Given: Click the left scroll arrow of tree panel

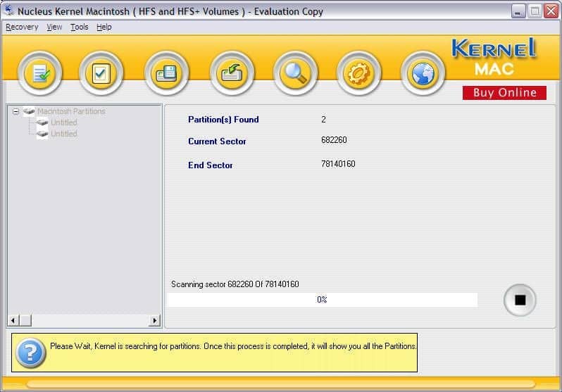Looking at the screenshot, I should pyautogui.click(x=13, y=320).
